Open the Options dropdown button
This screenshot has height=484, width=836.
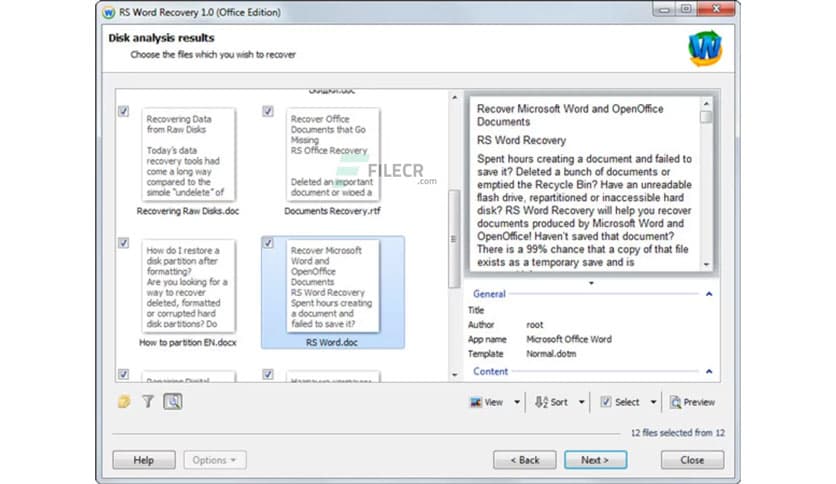(x=215, y=459)
